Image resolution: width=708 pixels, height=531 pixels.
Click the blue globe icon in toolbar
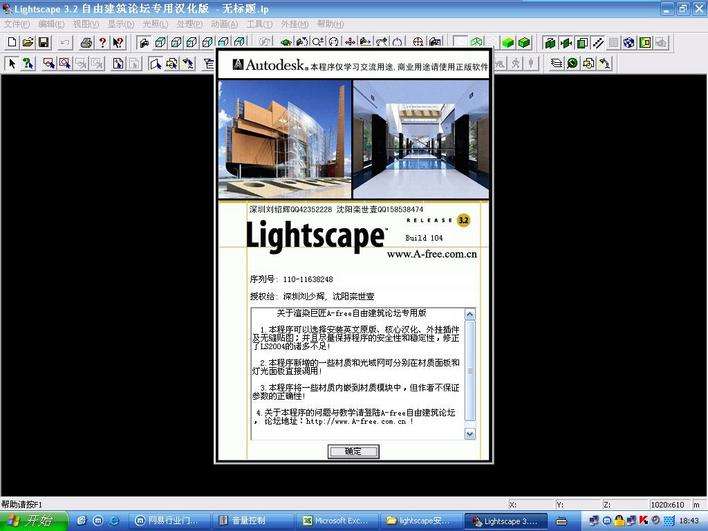(629, 42)
